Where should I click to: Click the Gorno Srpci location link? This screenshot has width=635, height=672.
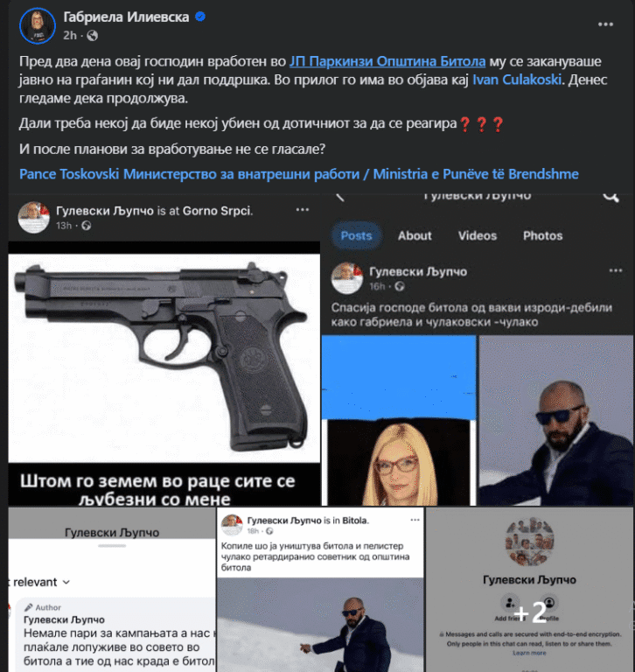pos(217,211)
